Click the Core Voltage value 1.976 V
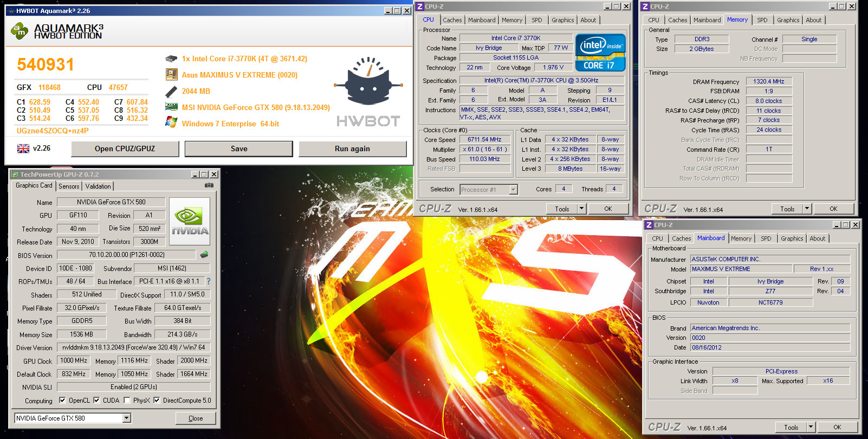Image resolution: width=868 pixels, height=439 pixels. point(553,67)
